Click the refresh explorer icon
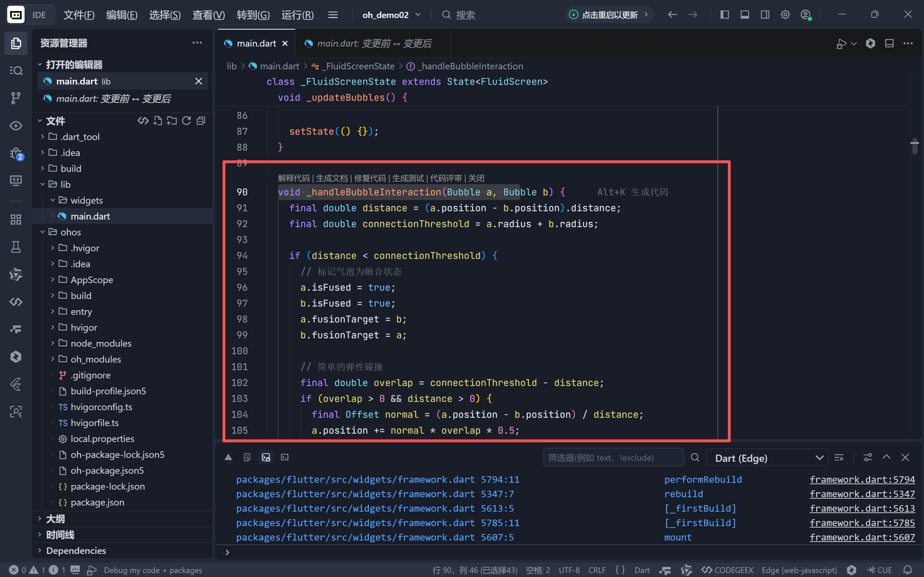 click(x=186, y=121)
